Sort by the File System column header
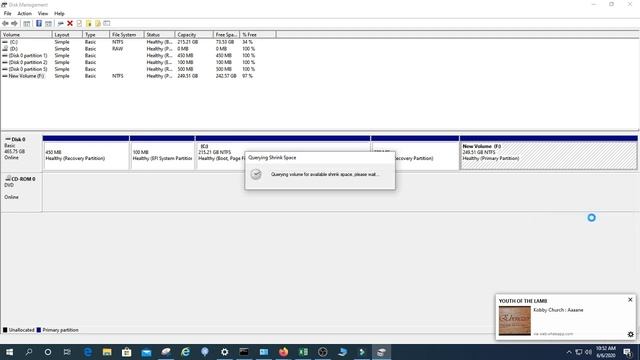This screenshot has height=360, width=640. click(x=127, y=35)
